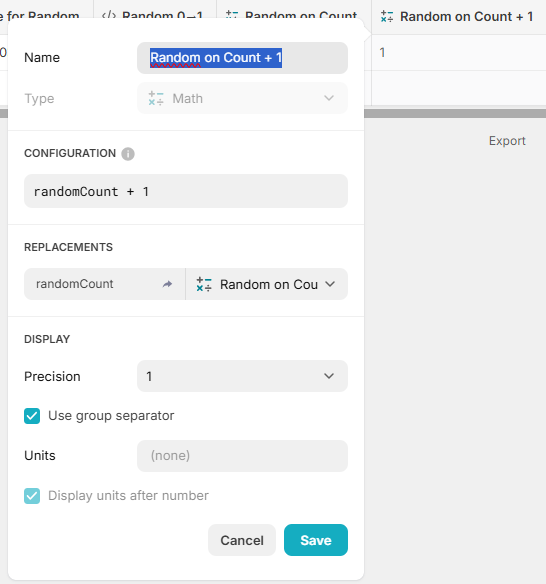
Task: Click the Precision label
Action: tap(52, 376)
